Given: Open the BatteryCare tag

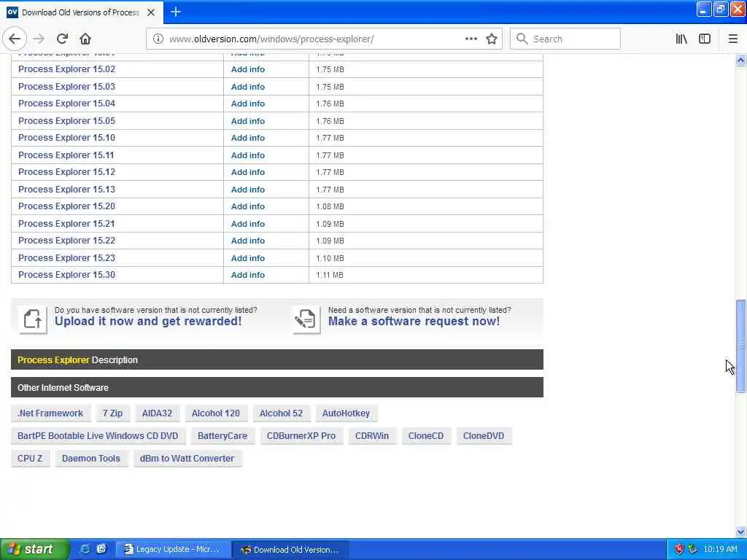Looking at the screenshot, I should pos(222,436).
